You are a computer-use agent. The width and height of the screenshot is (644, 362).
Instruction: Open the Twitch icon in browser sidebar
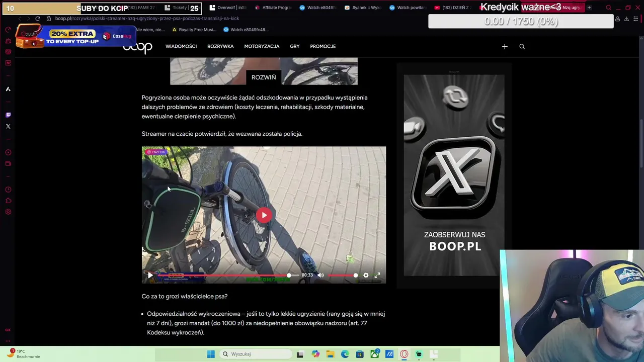click(x=8, y=115)
